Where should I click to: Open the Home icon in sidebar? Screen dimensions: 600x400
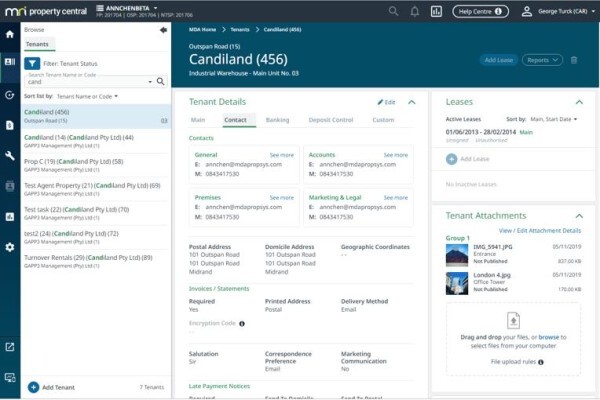[10, 34]
